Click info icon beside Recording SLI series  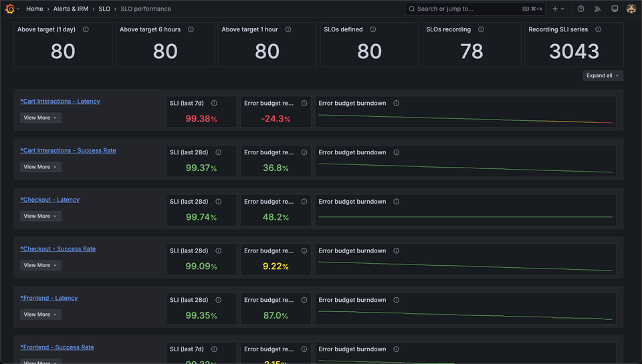[598, 29]
